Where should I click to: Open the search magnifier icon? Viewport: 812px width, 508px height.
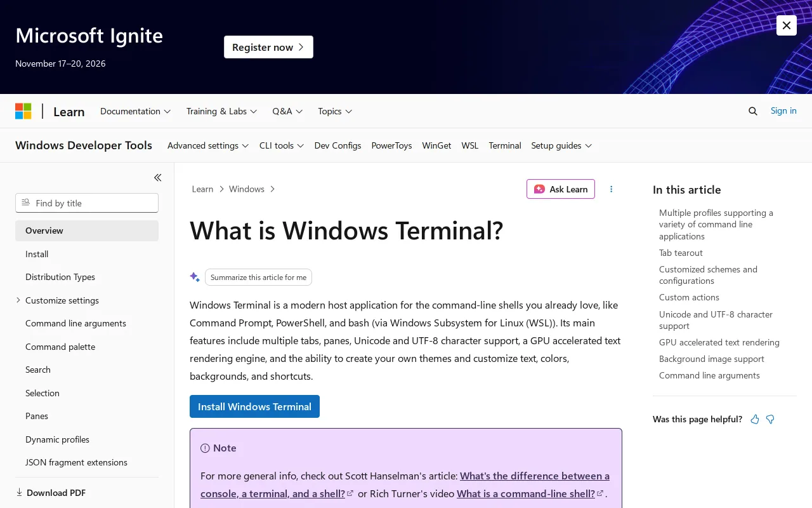[753, 111]
